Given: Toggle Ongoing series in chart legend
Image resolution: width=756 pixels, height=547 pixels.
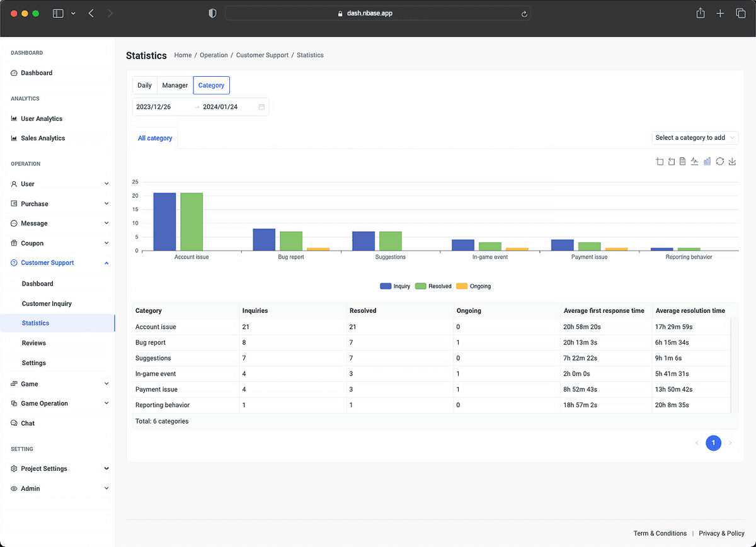Looking at the screenshot, I should pos(473,286).
